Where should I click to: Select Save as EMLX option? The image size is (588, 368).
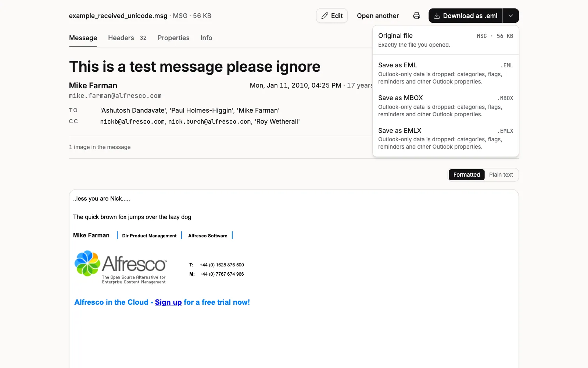(446, 138)
